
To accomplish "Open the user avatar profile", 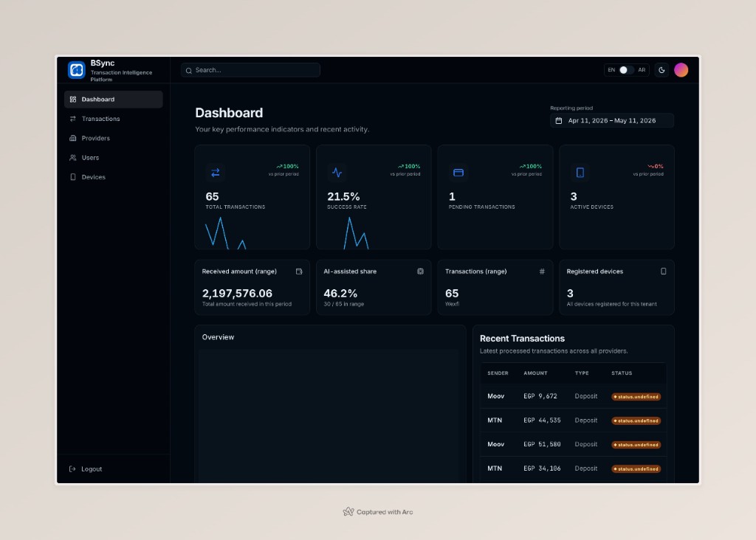I will [x=681, y=70].
